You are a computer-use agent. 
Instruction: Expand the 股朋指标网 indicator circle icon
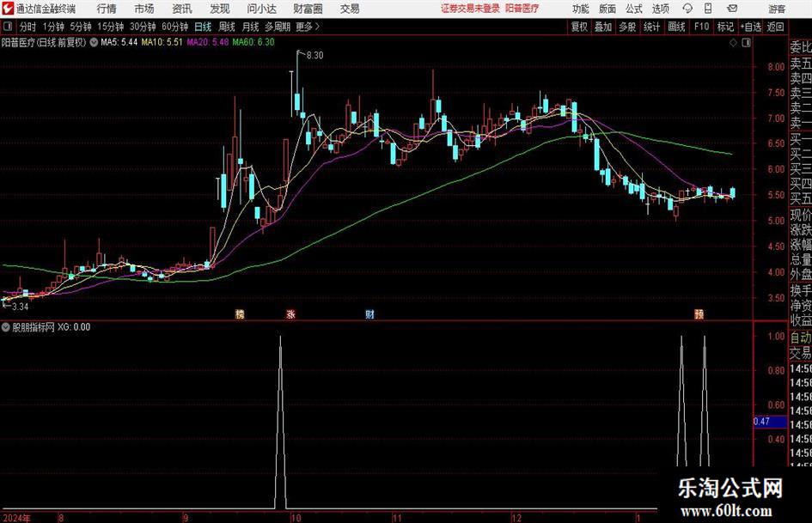6,326
